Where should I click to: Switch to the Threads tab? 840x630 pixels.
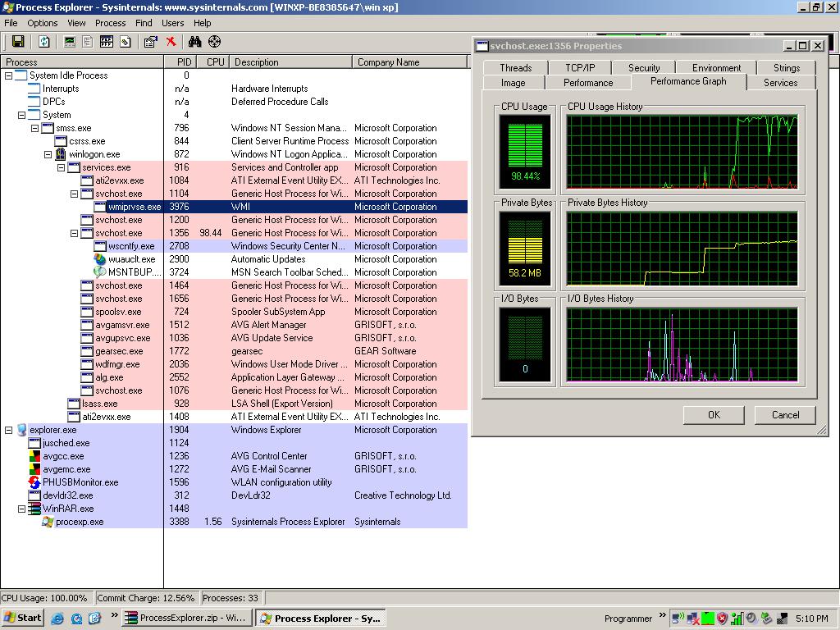515,68
